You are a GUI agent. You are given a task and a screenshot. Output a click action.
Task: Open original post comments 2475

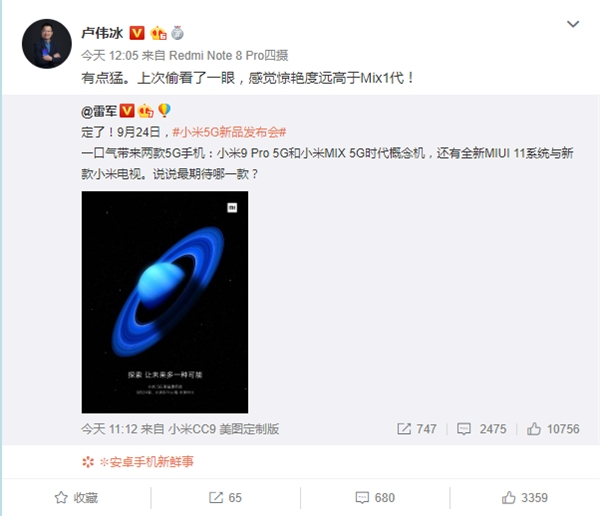tap(481, 429)
